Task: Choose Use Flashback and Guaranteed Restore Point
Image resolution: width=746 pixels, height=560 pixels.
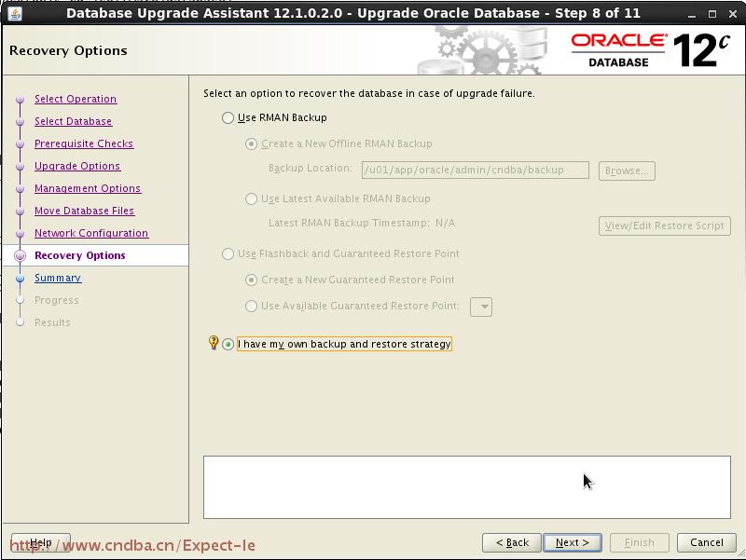Action: point(228,253)
